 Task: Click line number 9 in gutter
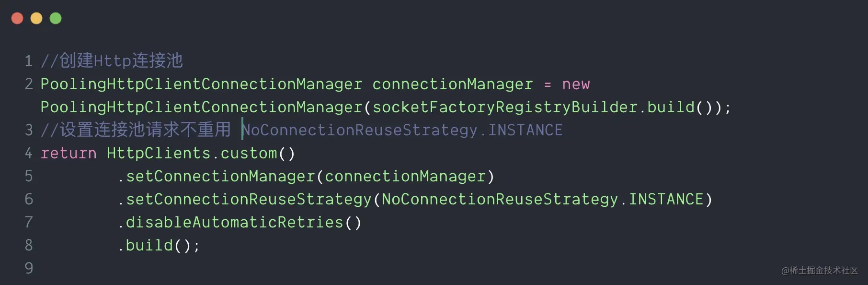point(29,268)
